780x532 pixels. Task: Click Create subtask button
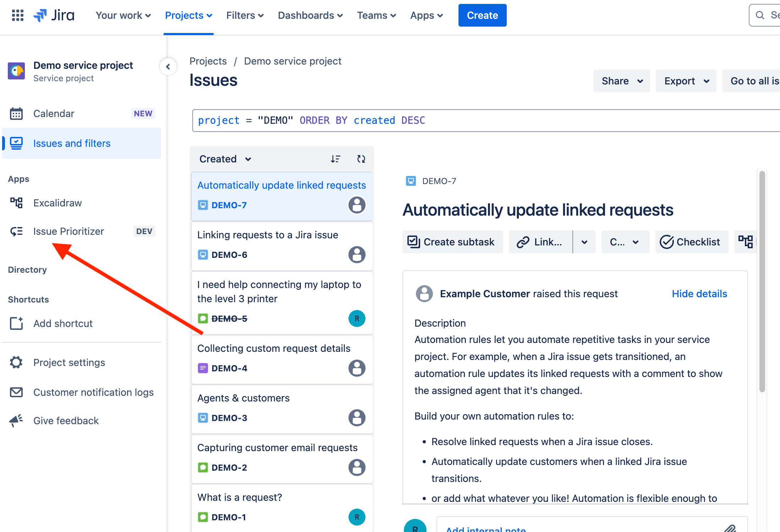(x=452, y=242)
